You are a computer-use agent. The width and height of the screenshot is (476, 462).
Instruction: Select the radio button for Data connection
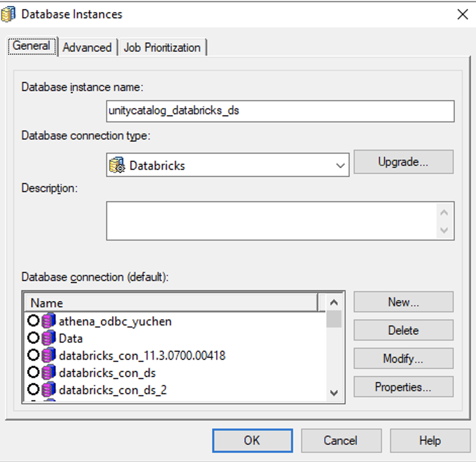coord(34,339)
